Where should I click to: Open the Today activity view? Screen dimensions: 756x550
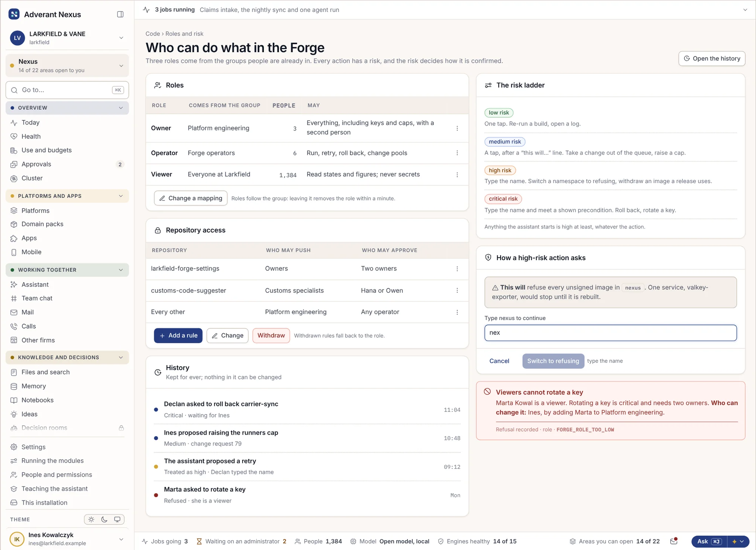67,123
